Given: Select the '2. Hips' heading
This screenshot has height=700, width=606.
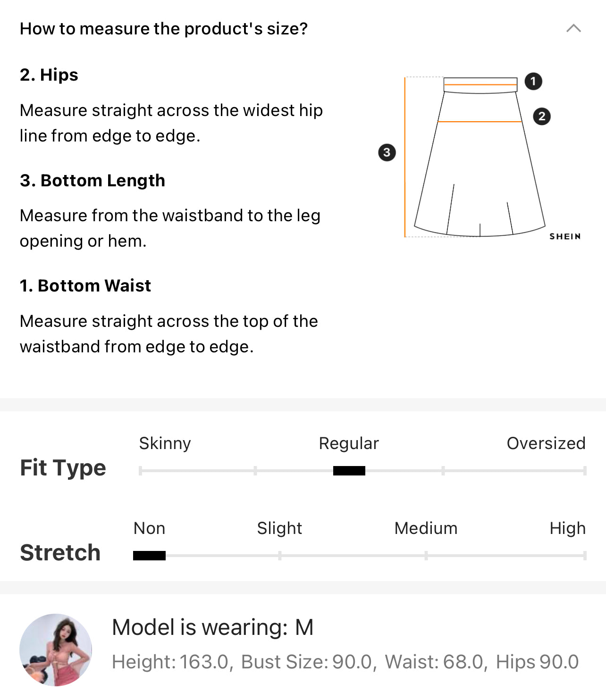Looking at the screenshot, I should [x=49, y=75].
